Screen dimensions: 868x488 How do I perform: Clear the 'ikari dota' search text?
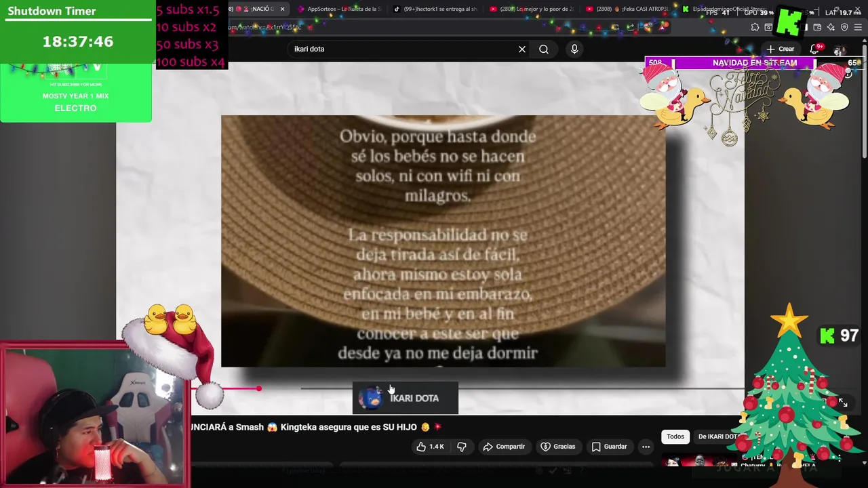(522, 49)
